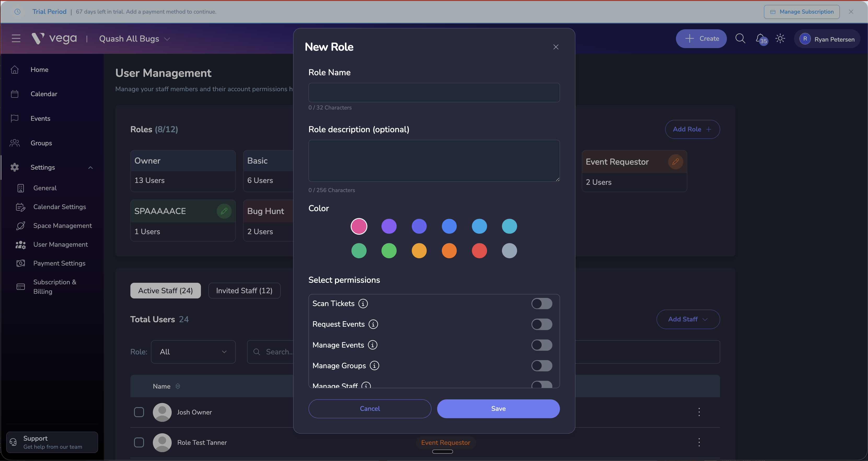Click the notifications bell showing 35 alerts

[x=761, y=38]
